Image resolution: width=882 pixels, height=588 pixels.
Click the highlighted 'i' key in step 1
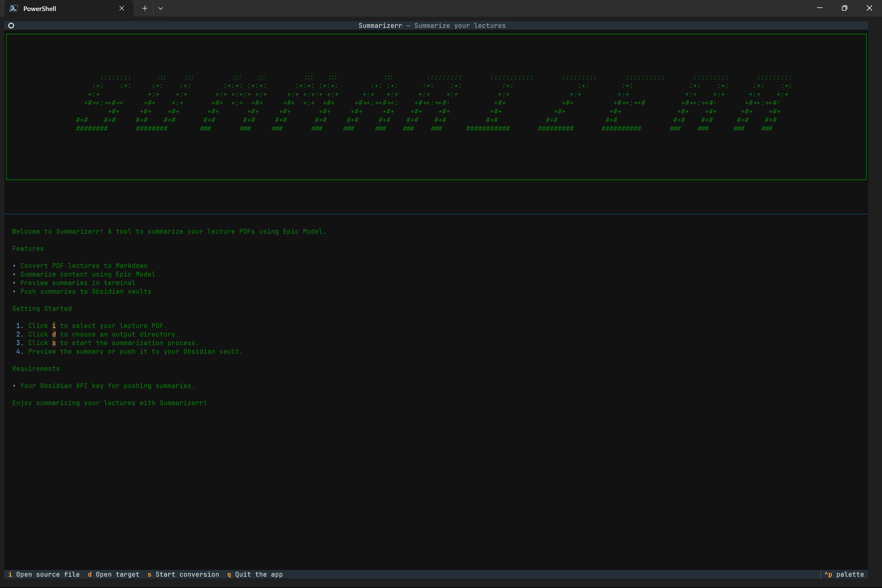(x=54, y=326)
